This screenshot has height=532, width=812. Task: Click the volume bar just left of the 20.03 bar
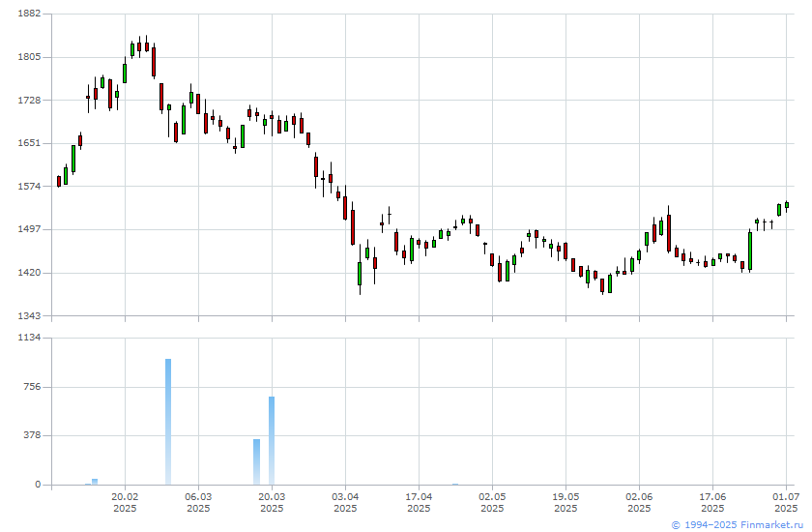(257, 462)
